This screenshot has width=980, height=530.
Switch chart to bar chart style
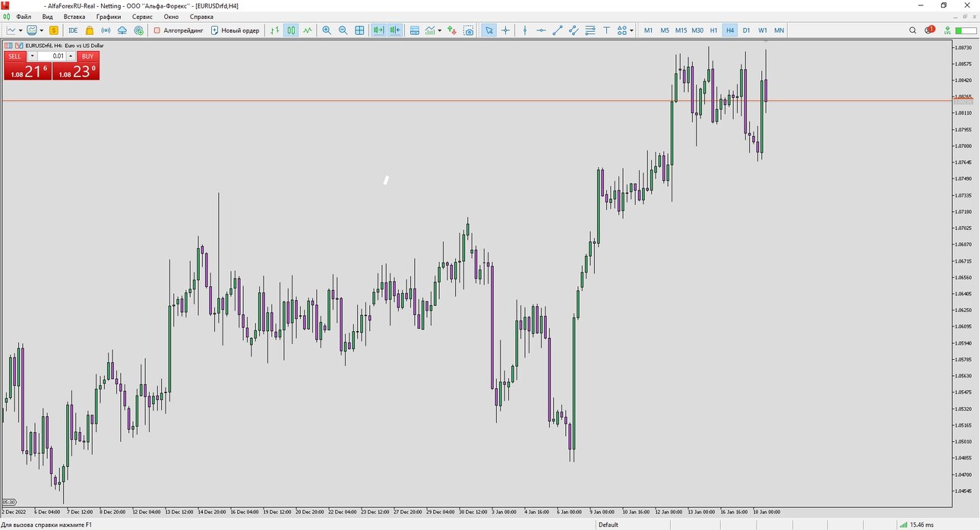tap(275, 30)
